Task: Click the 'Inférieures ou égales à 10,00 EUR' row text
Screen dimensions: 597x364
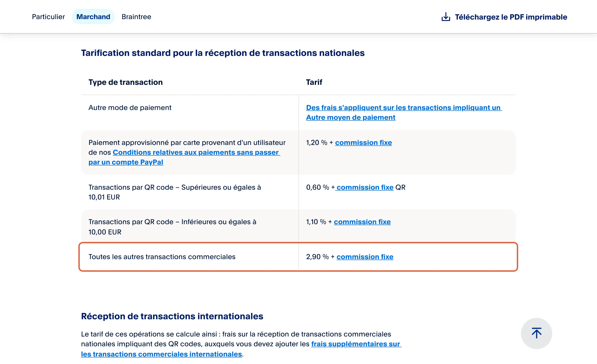Action: [172, 227]
